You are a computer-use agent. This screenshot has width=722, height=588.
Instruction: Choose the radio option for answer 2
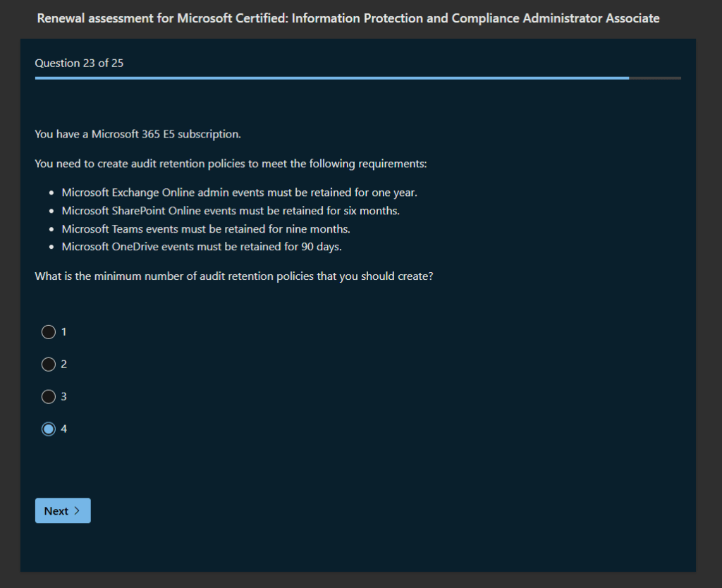point(48,365)
